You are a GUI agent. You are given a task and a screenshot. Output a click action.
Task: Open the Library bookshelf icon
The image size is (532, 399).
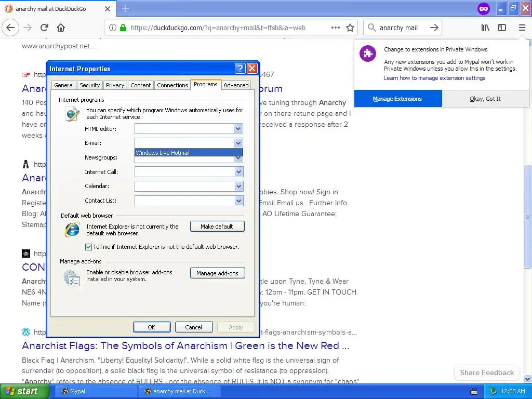pyautogui.click(x=485, y=28)
